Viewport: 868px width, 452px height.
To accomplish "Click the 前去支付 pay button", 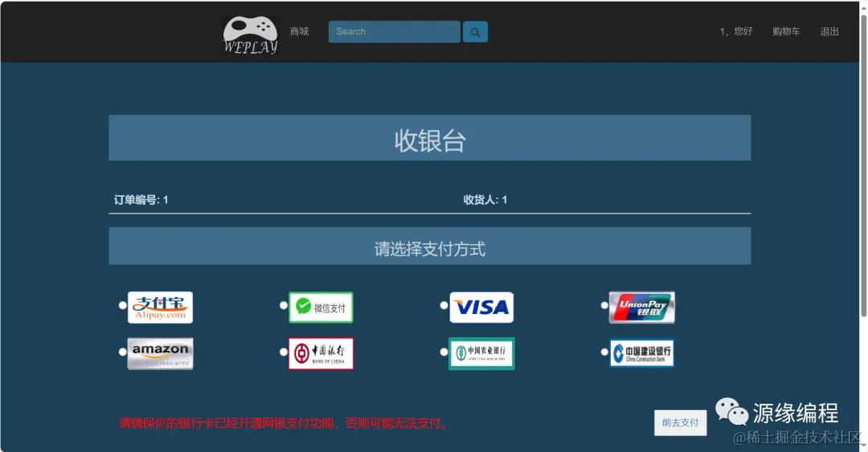I will pyautogui.click(x=681, y=422).
